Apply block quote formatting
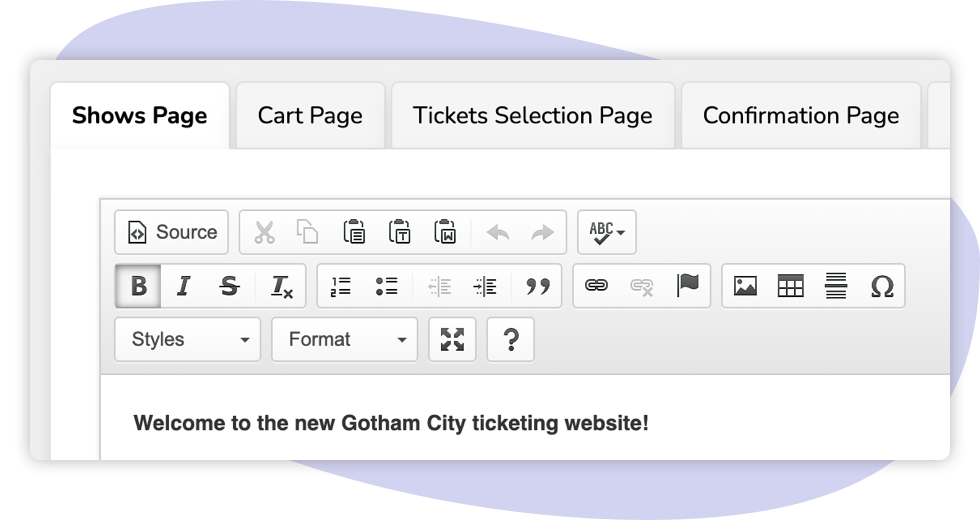This screenshot has height=520, width=980. pos(538,287)
